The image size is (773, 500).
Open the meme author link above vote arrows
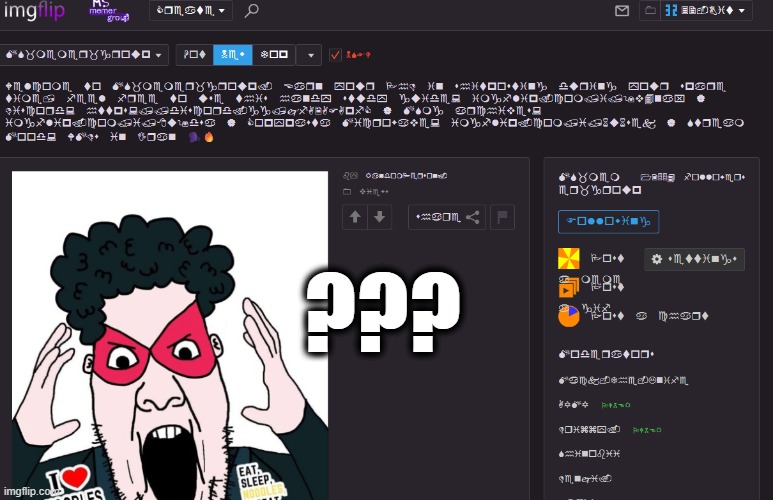[406, 176]
